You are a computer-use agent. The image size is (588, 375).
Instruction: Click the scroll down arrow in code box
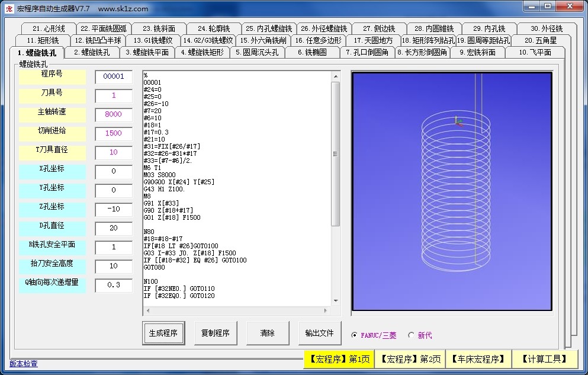pyautogui.click(x=335, y=301)
